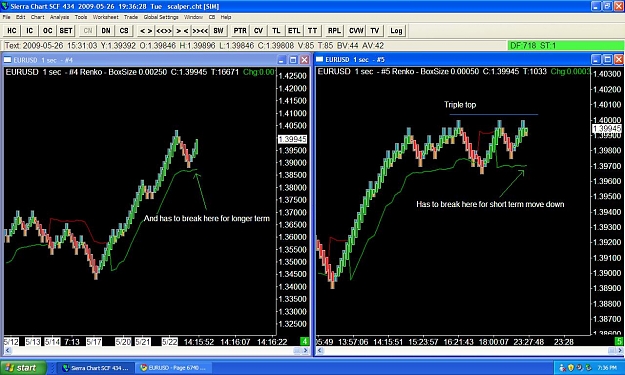Viewport: 625px width, 375px height.
Task: Open the Worksheet menu
Action: coord(105,17)
